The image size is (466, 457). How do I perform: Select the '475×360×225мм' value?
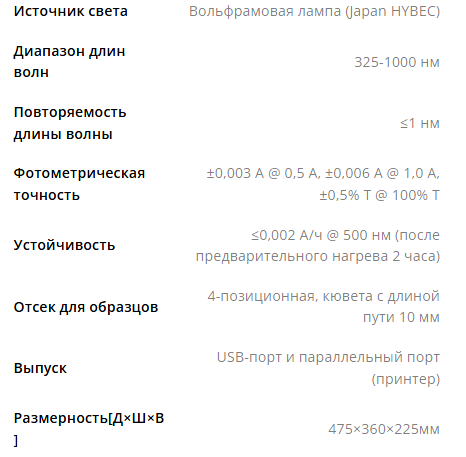pos(384,429)
